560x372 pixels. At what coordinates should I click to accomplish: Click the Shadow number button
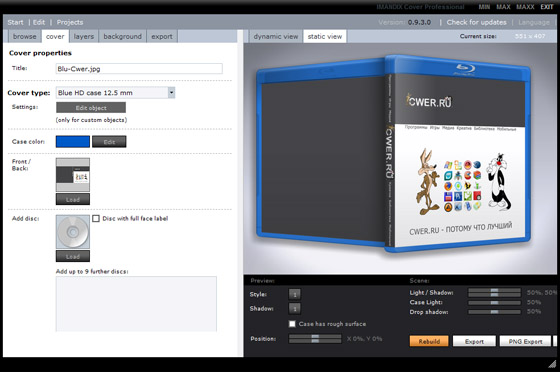coord(295,308)
